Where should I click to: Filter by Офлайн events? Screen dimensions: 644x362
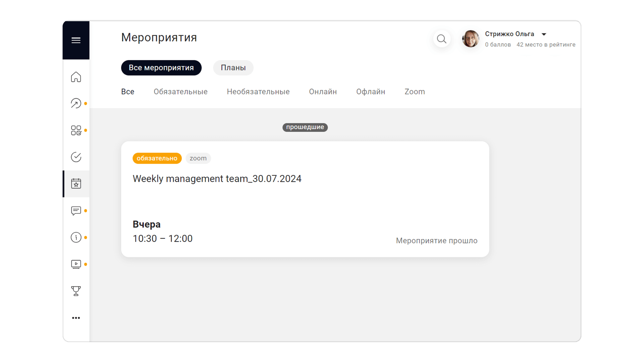(x=371, y=92)
